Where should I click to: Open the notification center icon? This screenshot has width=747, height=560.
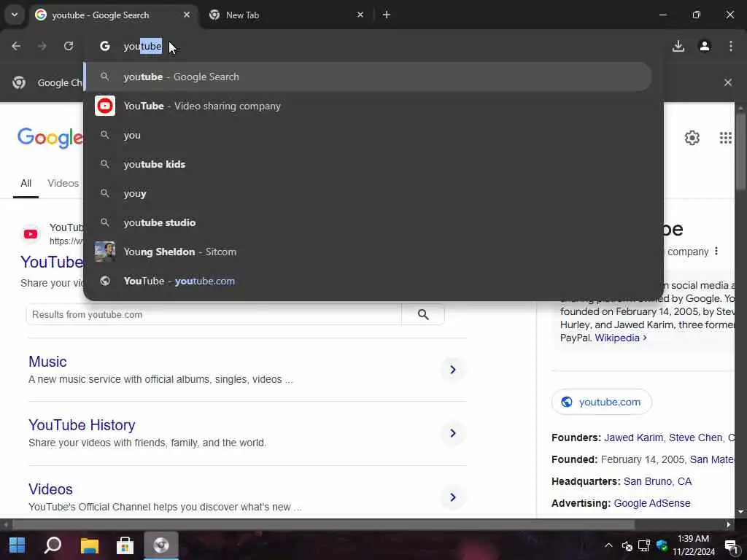(731, 545)
